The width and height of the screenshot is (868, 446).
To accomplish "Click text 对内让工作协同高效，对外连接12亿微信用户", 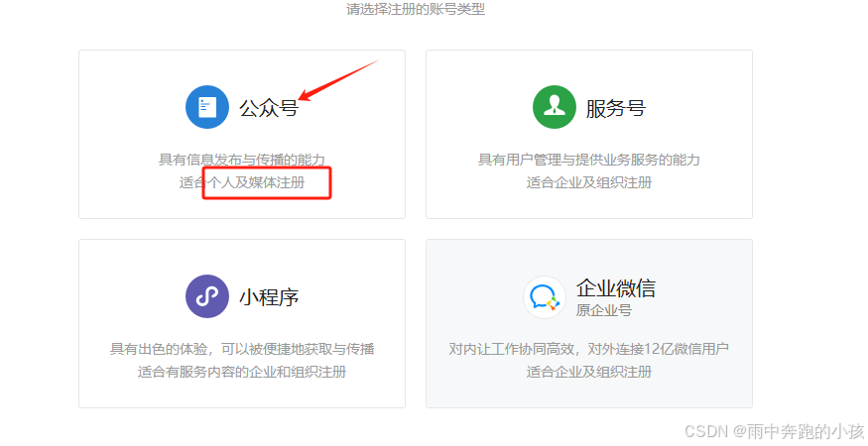I will point(589,349).
